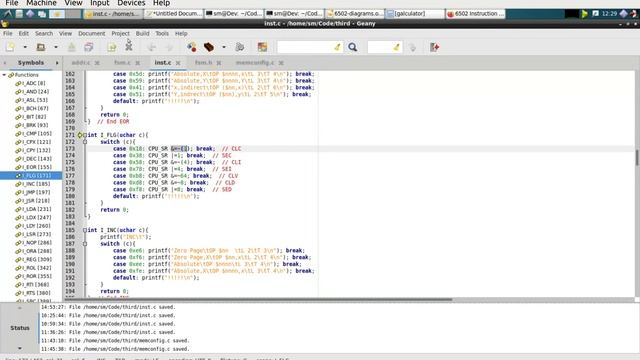Viewport: 640px width, 360px height.
Task: Navigate back with the toolbar arrow
Action: (151, 47)
